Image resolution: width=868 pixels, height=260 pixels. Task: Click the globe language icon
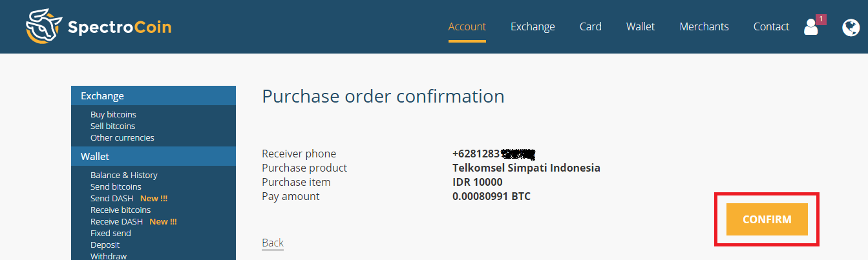click(x=851, y=27)
